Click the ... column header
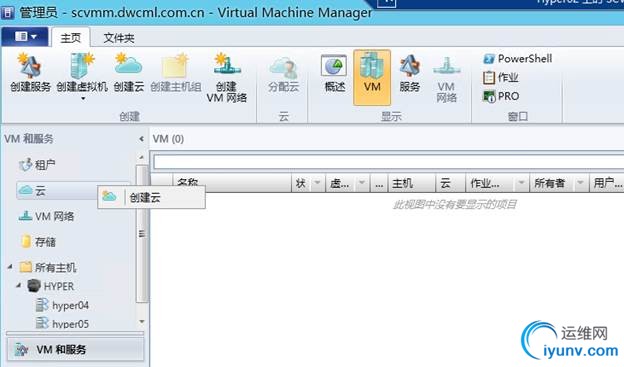This screenshot has width=624, height=367. [x=379, y=183]
